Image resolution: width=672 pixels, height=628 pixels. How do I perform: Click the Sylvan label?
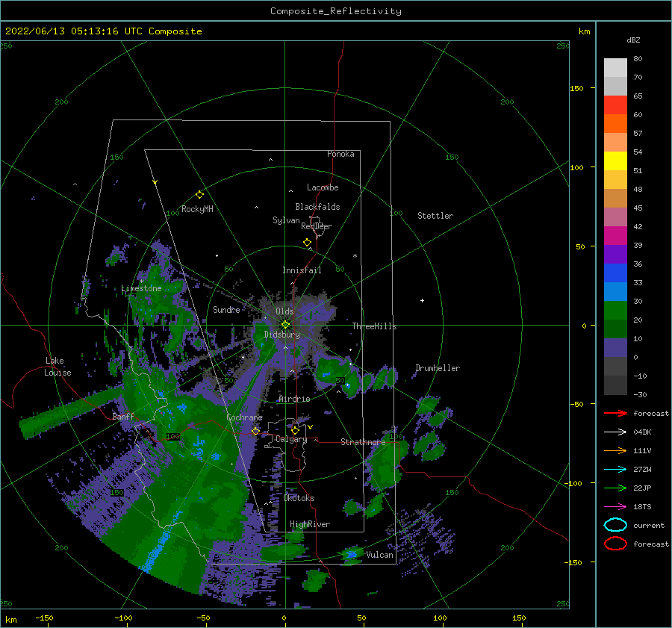point(286,220)
